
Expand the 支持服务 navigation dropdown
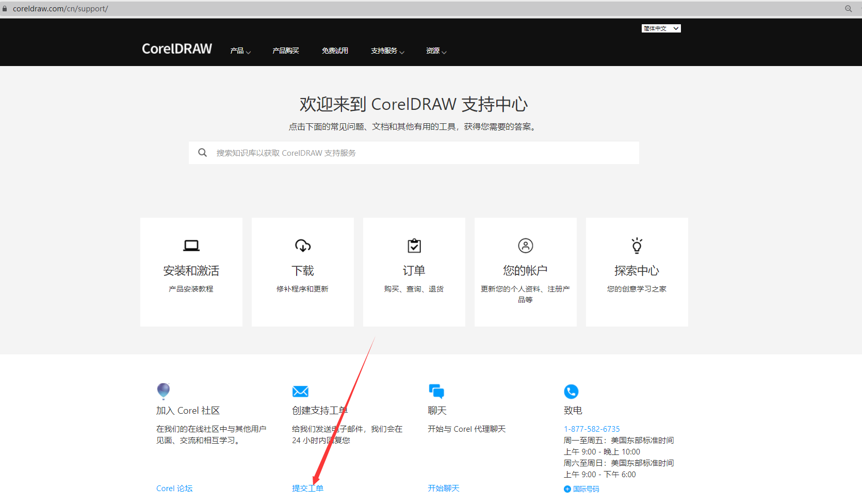pos(387,51)
